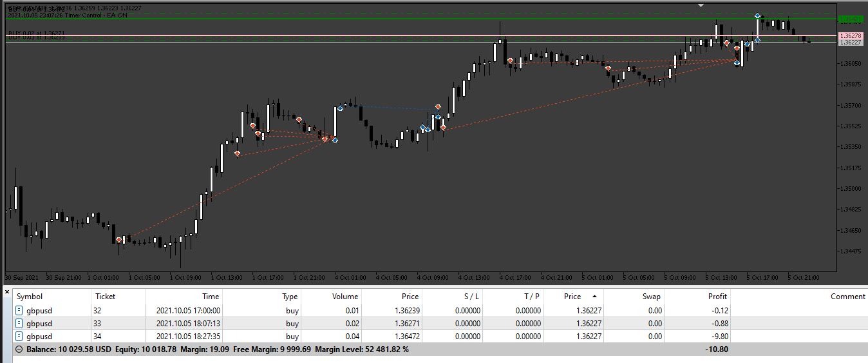The height and width of the screenshot is (363, 868).
Task: Click the open price cell 1.36472
Action: click(x=406, y=336)
